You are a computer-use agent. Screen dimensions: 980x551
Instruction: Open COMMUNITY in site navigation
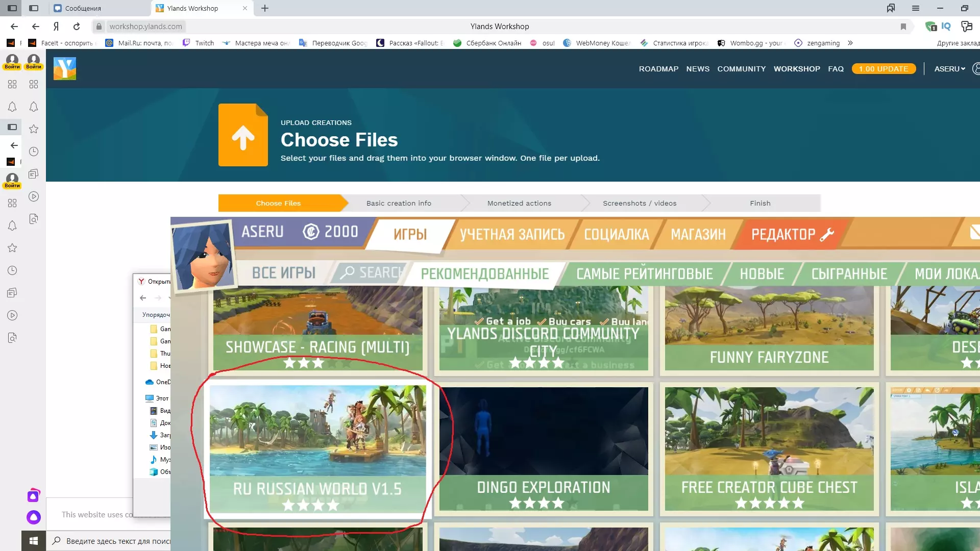tap(741, 69)
